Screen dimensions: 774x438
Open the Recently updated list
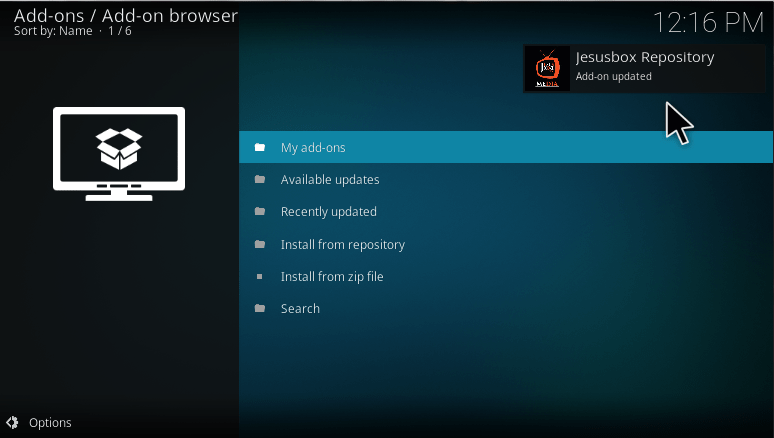[x=328, y=212]
